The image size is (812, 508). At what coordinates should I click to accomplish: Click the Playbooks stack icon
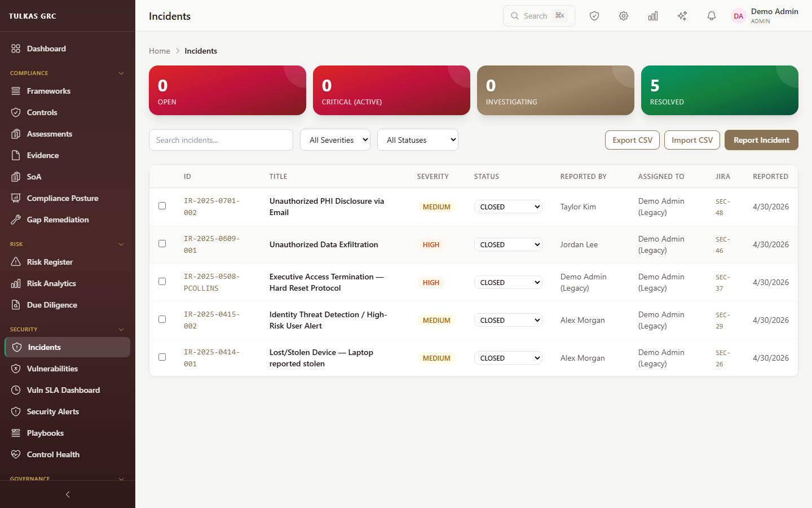click(x=16, y=433)
